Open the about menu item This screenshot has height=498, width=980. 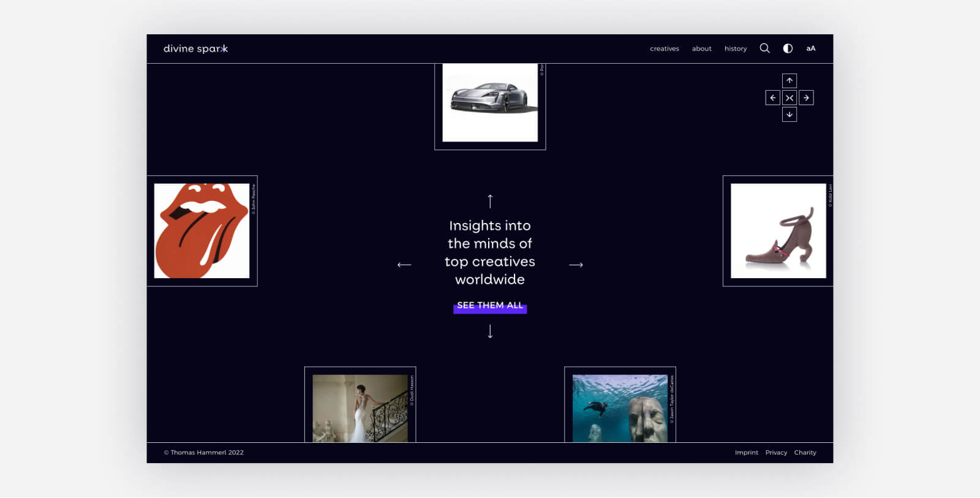tap(702, 48)
